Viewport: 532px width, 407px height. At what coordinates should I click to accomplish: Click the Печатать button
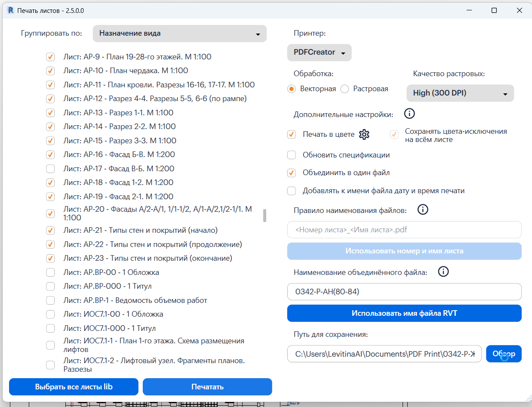(207, 387)
